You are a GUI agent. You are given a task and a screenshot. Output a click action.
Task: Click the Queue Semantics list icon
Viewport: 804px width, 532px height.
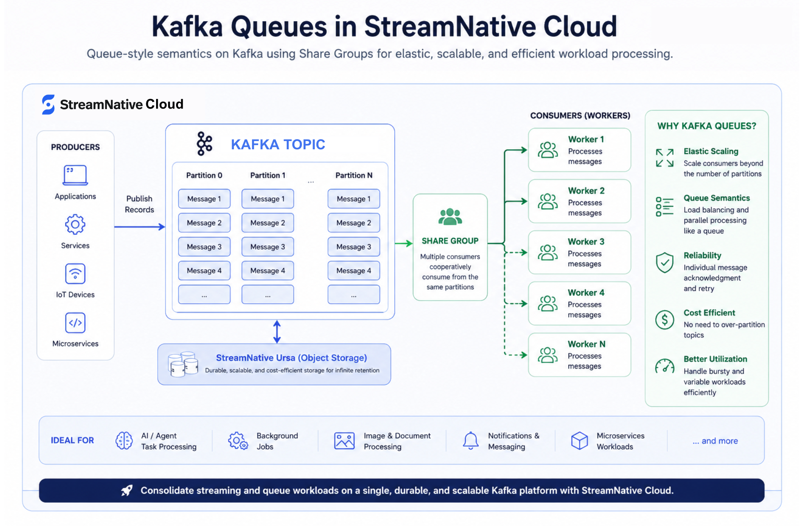665,206
